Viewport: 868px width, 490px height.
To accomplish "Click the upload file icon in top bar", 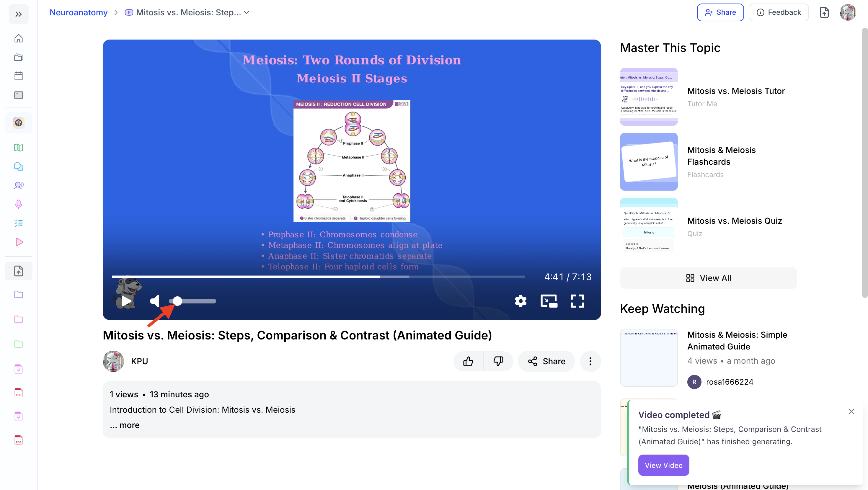I will point(824,12).
